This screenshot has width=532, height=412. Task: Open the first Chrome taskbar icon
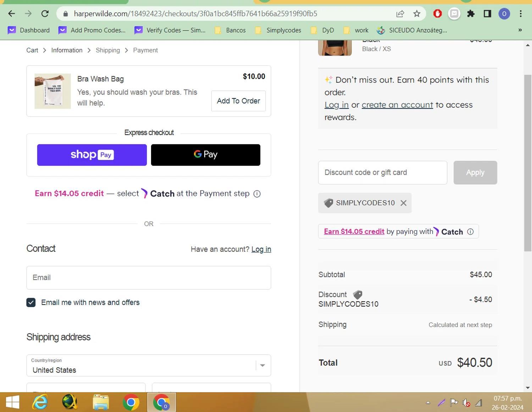131,402
